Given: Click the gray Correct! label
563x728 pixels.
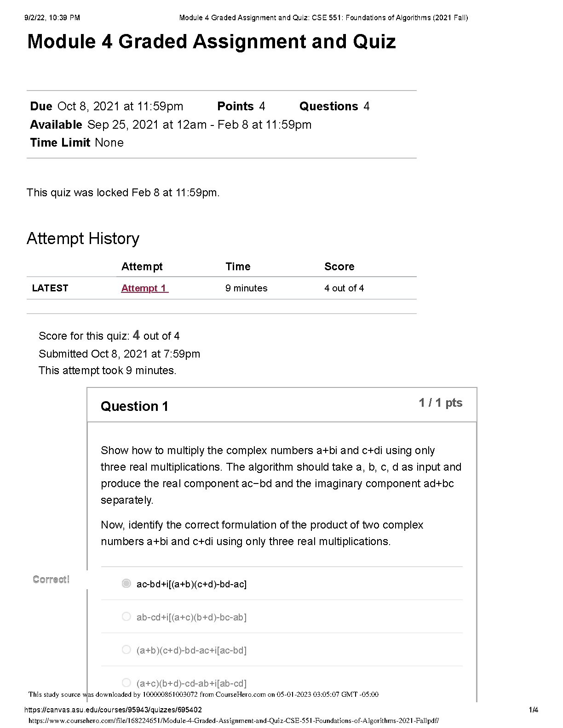Looking at the screenshot, I should 51,580.
